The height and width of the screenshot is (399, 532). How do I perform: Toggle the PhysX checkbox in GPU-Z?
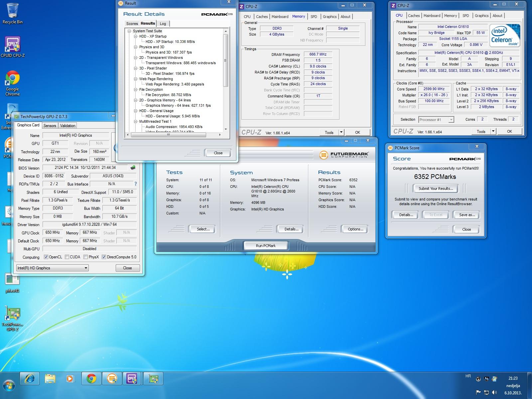pos(86,257)
